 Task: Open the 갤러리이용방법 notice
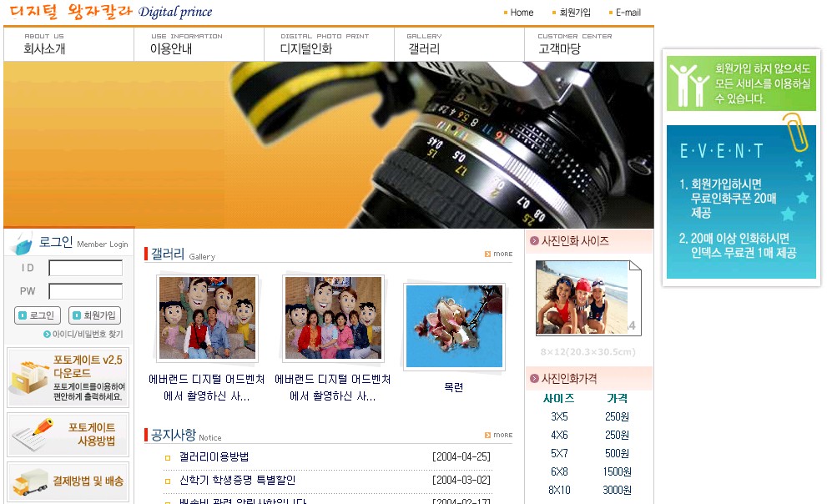click(214, 456)
